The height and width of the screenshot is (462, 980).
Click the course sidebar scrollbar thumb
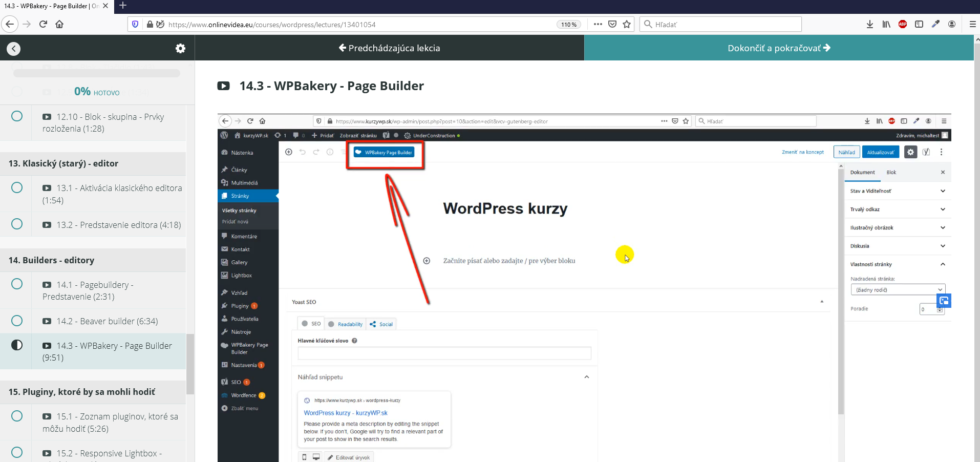pyautogui.click(x=190, y=364)
